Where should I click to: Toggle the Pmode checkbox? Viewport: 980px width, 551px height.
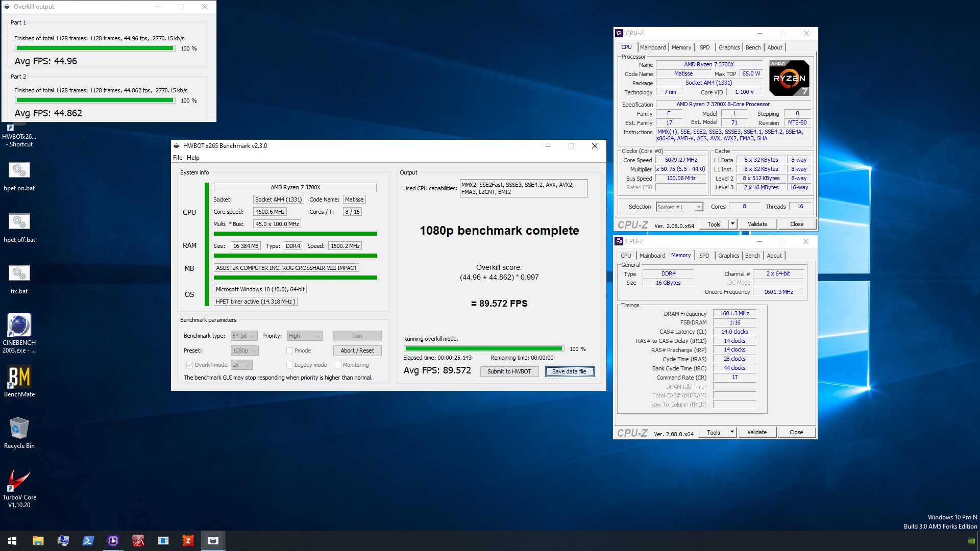(x=289, y=350)
